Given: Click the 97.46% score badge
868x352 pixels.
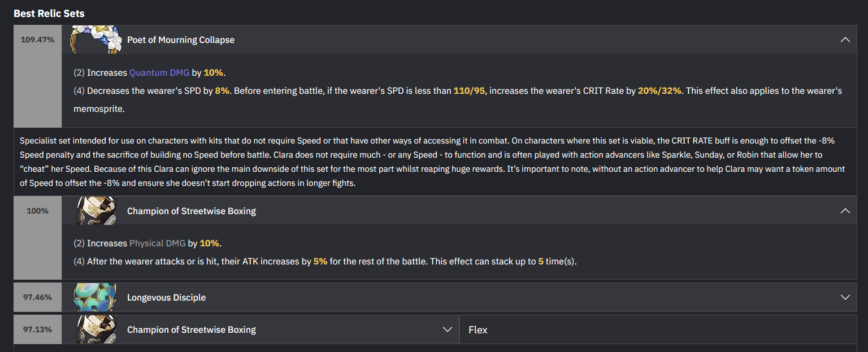Looking at the screenshot, I should [37, 297].
